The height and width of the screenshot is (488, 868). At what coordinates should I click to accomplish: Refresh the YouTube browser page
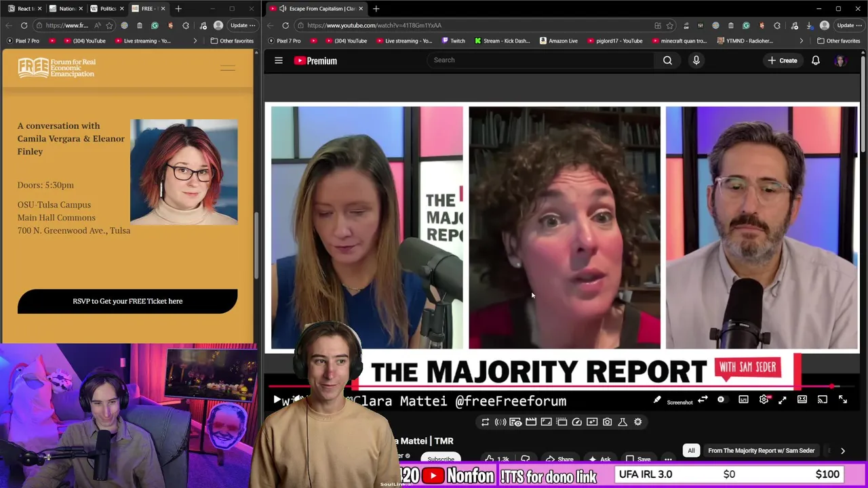(285, 26)
